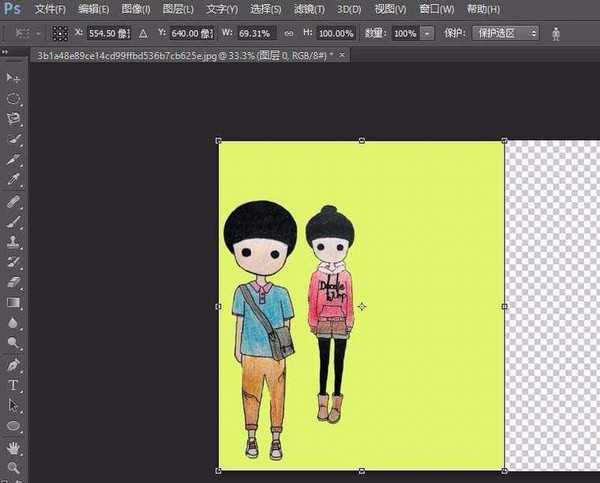Toggle the protect skin tones person icon
Viewport: 600px width, 483px height.
click(557, 33)
